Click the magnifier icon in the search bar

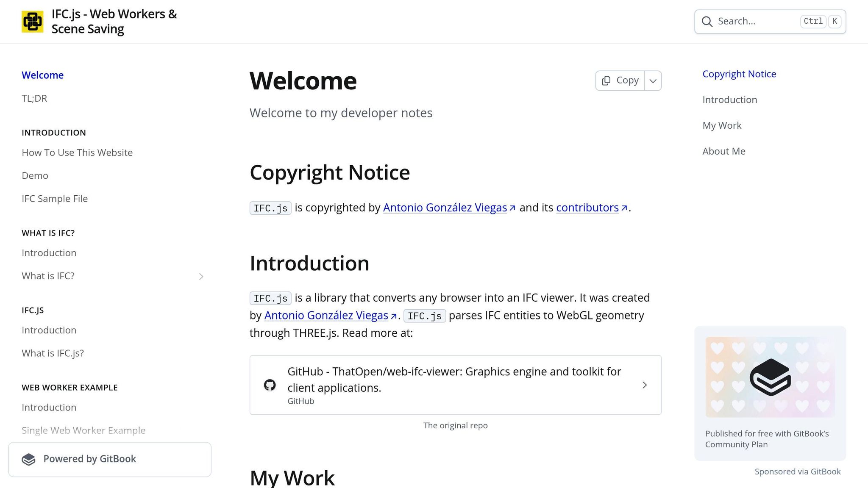pyautogui.click(x=707, y=21)
